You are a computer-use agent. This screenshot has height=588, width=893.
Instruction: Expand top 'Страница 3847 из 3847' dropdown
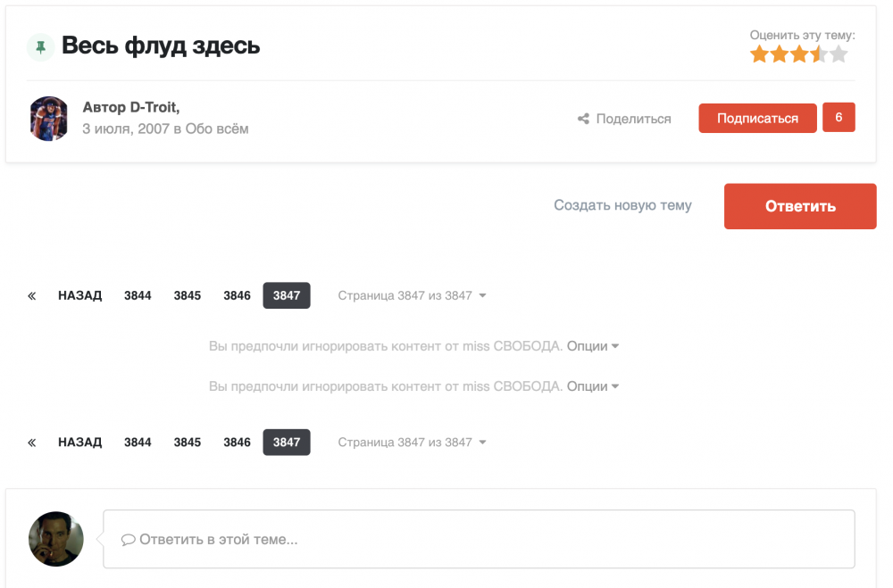[412, 295]
